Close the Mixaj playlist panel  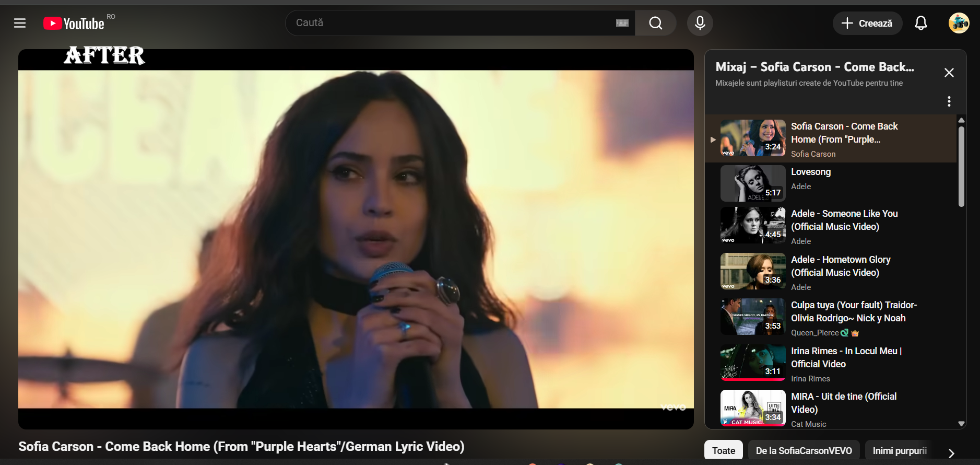point(949,73)
